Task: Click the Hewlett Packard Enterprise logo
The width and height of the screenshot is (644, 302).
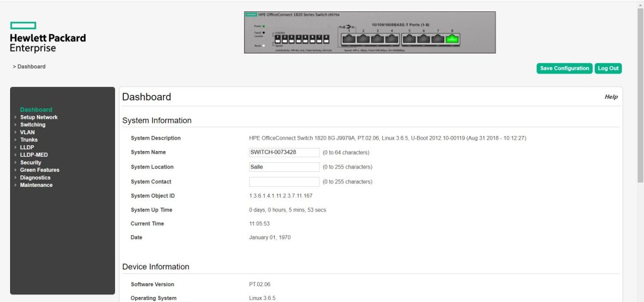Action: pos(48,36)
